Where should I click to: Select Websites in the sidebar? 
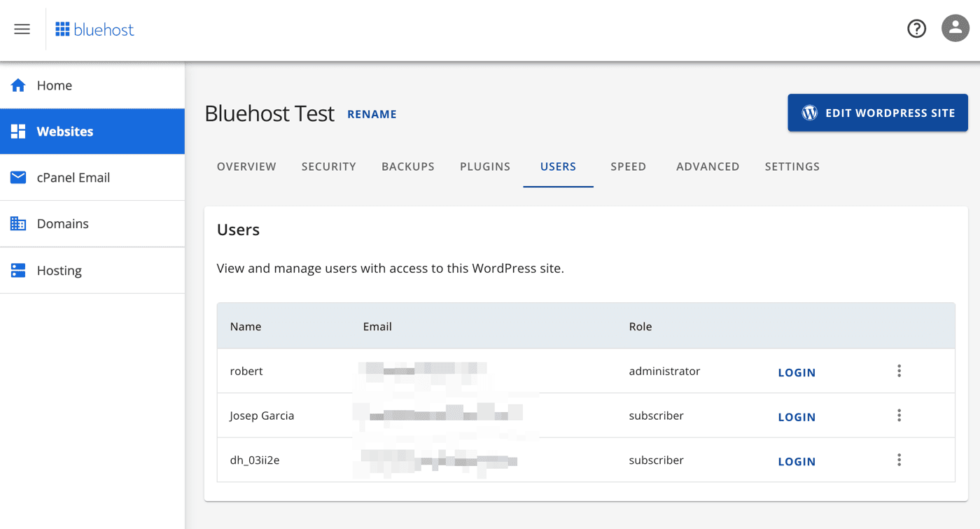(92, 132)
